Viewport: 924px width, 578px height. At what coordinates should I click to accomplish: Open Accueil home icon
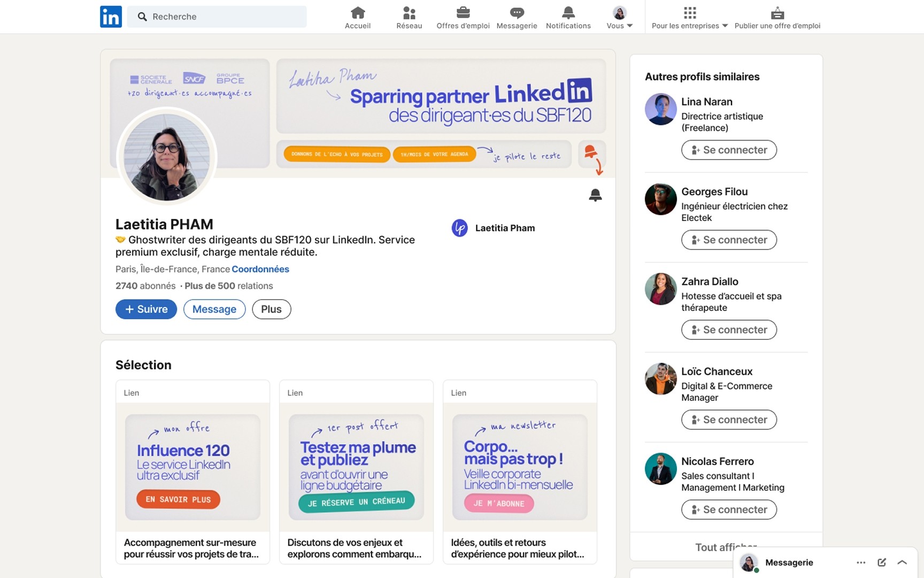358,17
